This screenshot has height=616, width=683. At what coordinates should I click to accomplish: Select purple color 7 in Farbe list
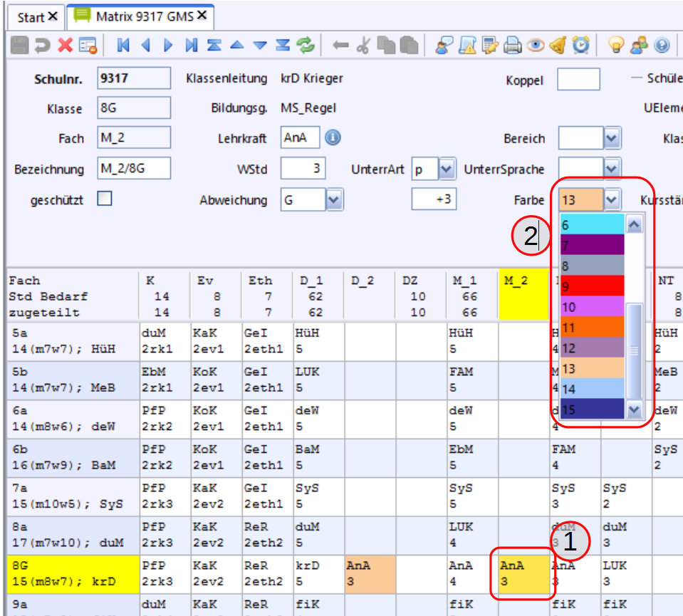click(592, 245)
